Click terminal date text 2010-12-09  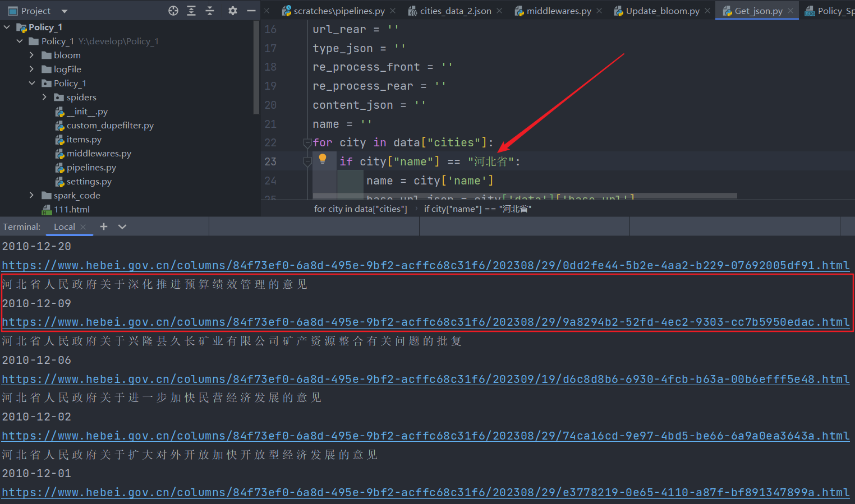pyautogui.click(x=36, y=304)
